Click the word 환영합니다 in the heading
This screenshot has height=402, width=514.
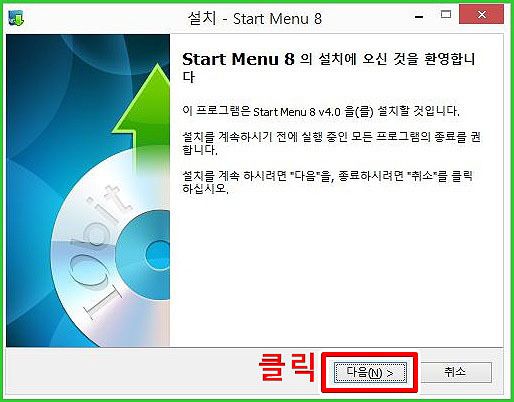click(450, 60)
